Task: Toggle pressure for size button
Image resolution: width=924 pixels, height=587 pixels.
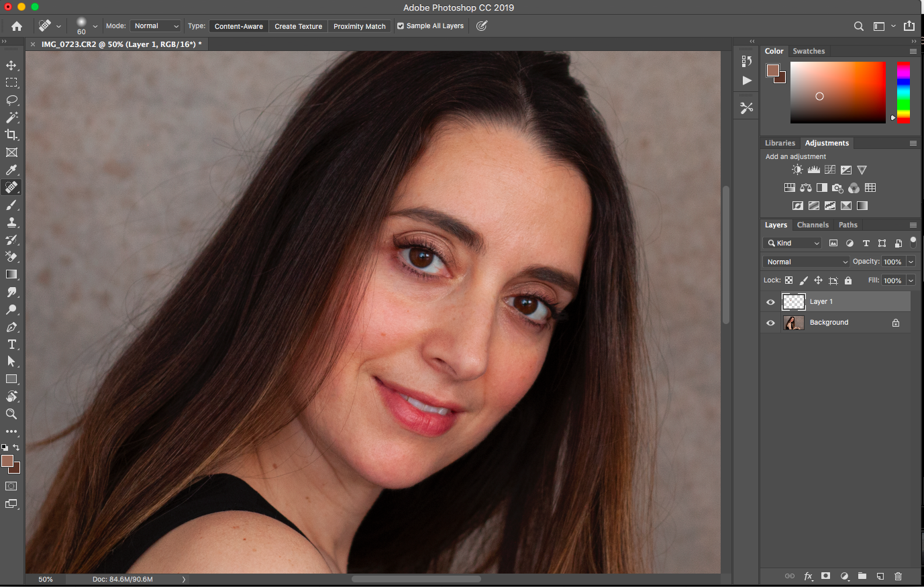Action: click(x=482, y=26)
